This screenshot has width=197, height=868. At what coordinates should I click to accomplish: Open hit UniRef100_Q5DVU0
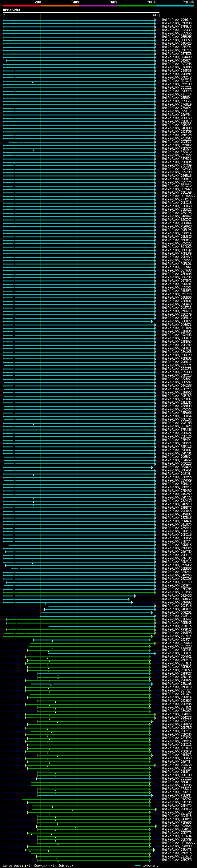(x=176, y=23)
